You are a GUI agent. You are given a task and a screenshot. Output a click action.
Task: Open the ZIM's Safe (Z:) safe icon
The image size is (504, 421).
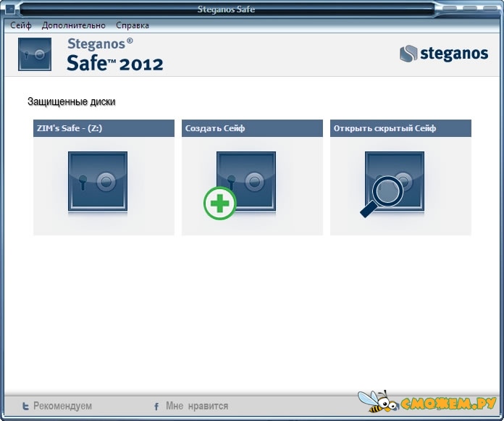[x=98, y=181]
